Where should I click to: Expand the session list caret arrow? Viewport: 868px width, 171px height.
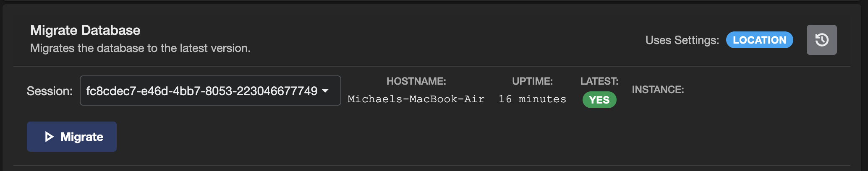(325, 91)
